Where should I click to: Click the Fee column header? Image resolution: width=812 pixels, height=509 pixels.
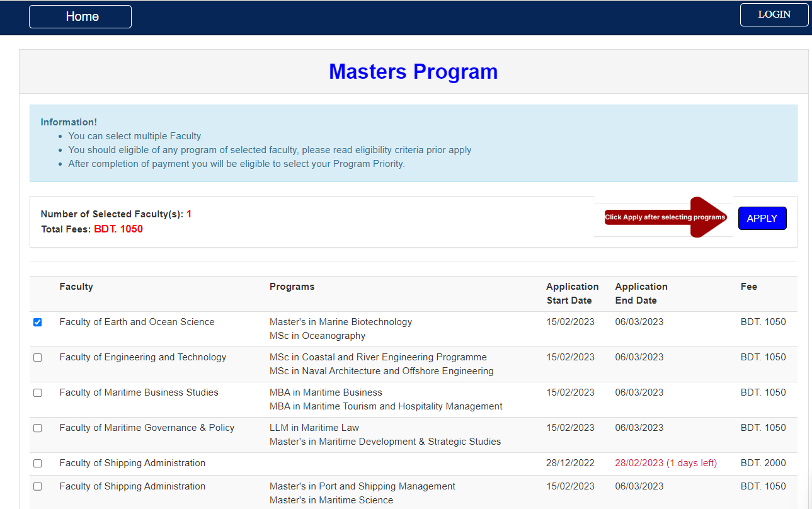pyautogui.click(x=749, y=287)
